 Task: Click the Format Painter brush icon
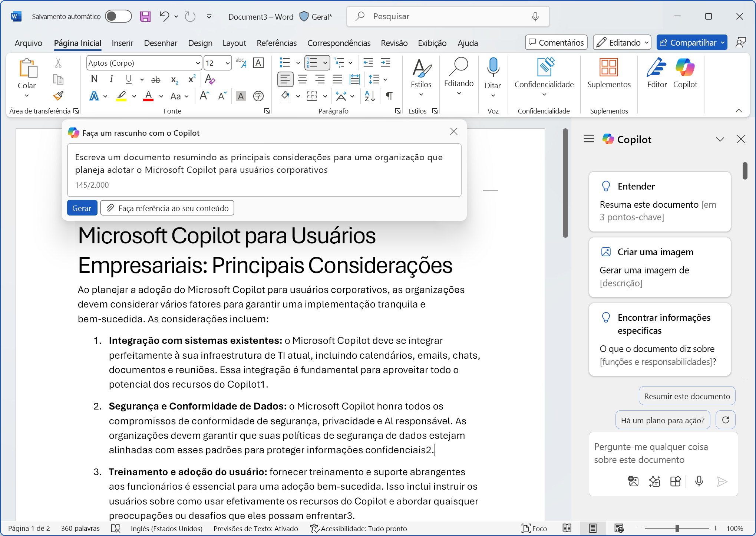pos(58,96)
